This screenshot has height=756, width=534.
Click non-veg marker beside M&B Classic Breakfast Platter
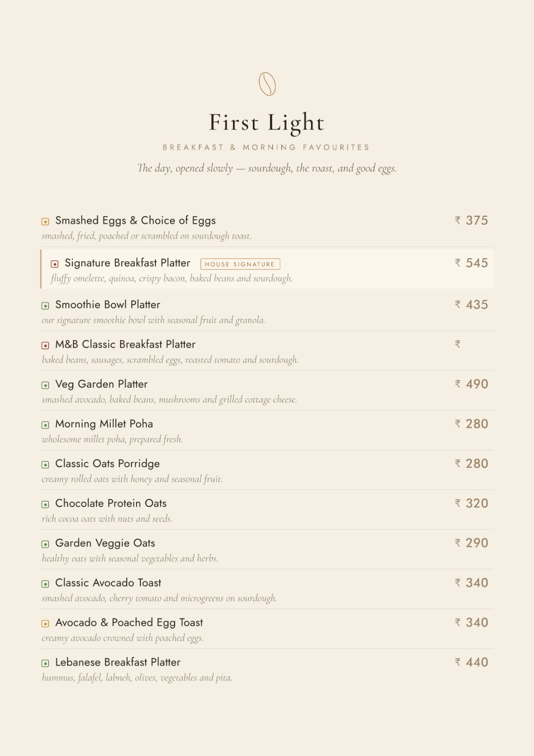45,345
